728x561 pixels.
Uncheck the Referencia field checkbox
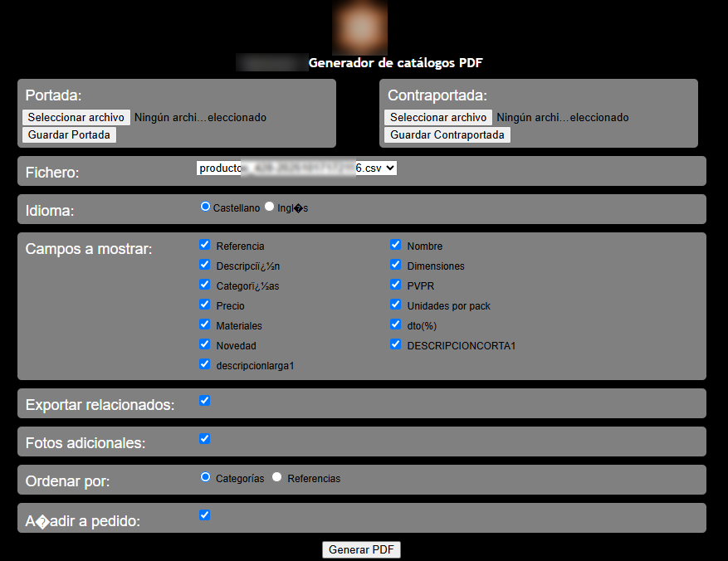(x=205, y=245)
